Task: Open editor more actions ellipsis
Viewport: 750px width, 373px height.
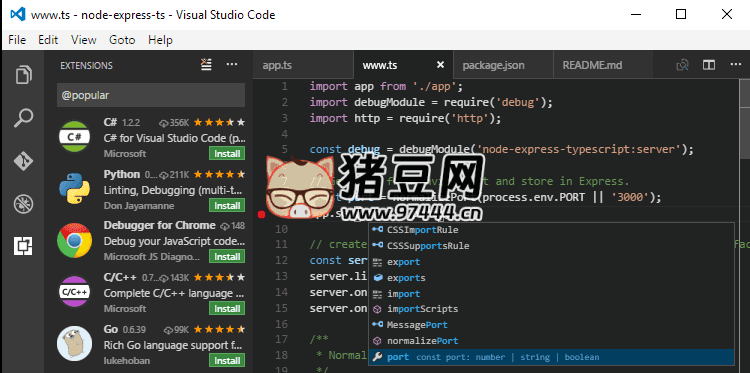Action: 735,65
